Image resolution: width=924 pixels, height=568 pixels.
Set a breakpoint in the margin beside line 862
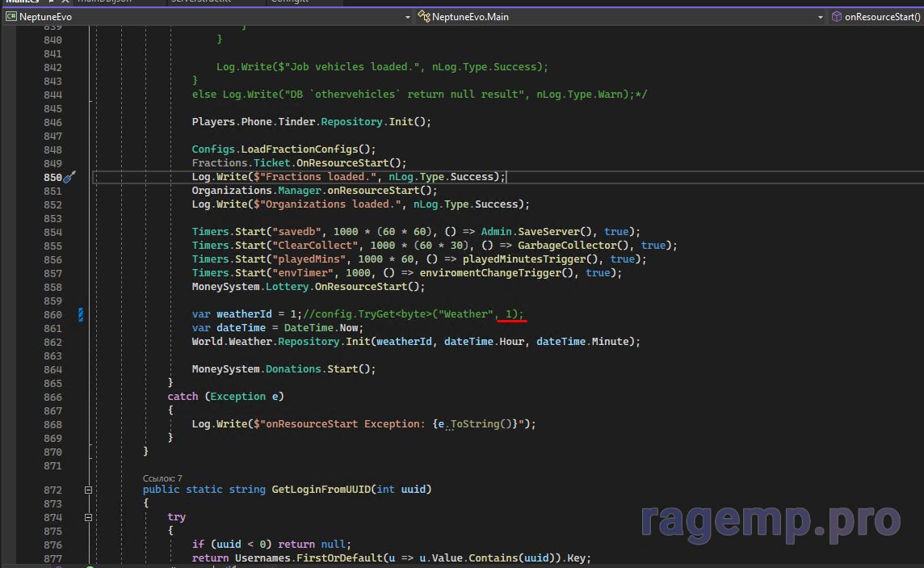(8, 342)
